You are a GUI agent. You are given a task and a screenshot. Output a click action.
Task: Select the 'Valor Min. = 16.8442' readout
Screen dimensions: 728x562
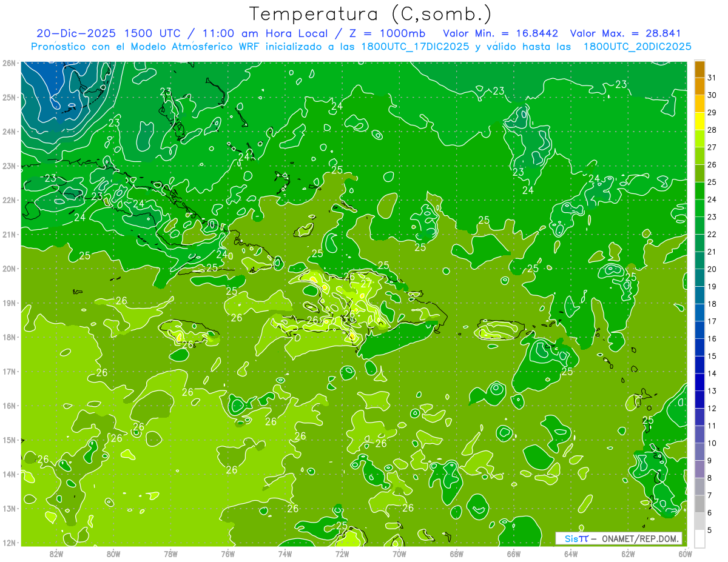(x=500, y=33)
